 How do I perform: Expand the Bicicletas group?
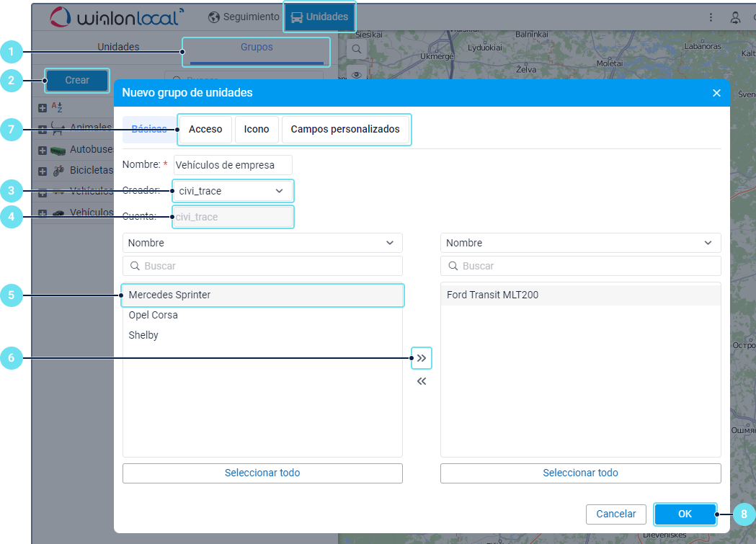point(43,171)
